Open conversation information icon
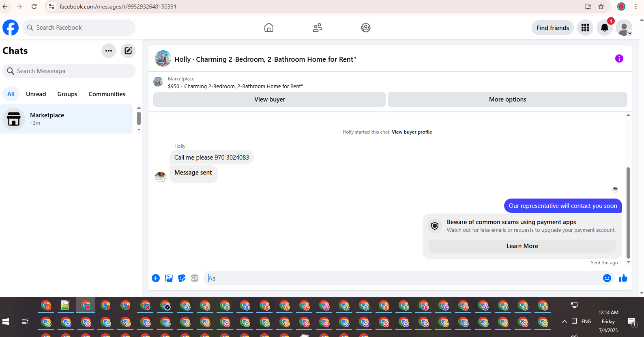 tap(619, 58)
